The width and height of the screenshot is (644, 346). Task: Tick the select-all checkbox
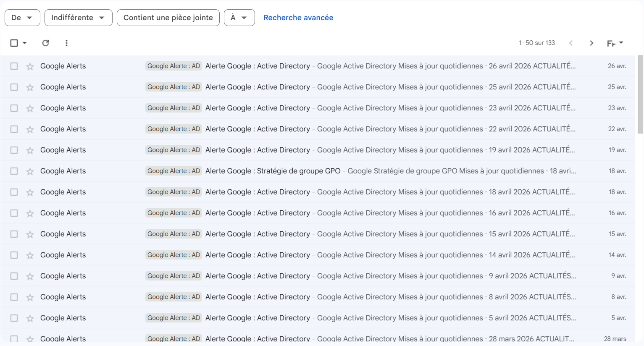point(14,43)
